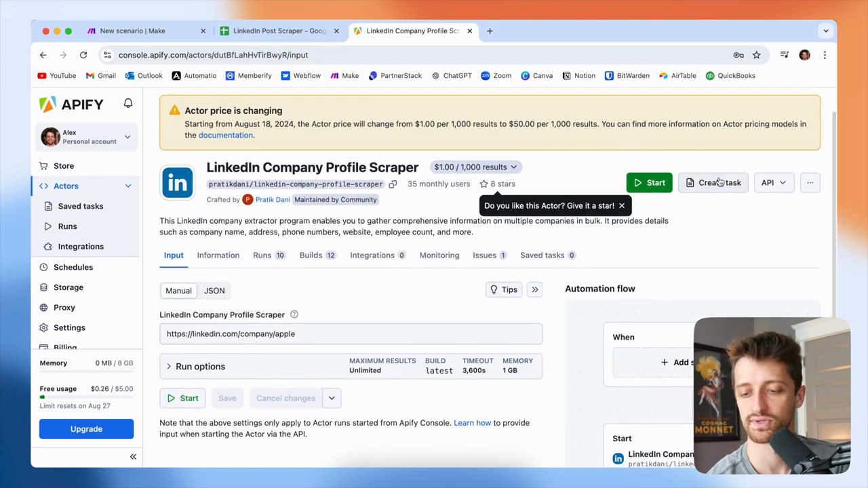Screen dimensions: 868x488
Task: Open a new browser tab
Action: (x=490, y=30)
